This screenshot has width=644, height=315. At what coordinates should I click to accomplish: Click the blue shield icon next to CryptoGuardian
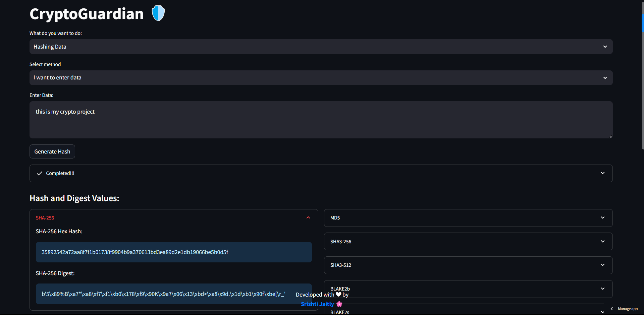(x=158, y=13)
